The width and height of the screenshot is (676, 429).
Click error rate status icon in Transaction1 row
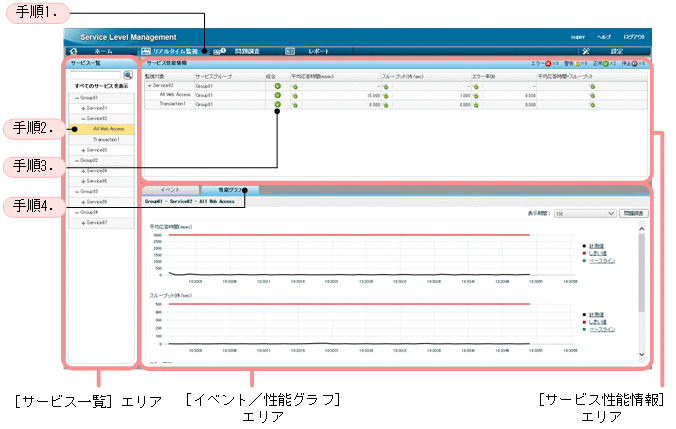click(x=476, y=105)
